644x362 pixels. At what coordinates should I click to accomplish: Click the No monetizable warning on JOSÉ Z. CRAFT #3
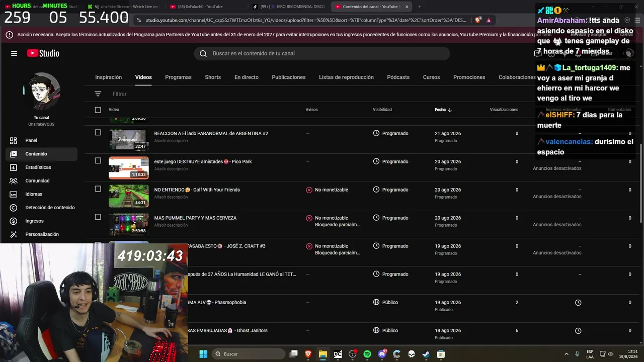tap(327, 246)
